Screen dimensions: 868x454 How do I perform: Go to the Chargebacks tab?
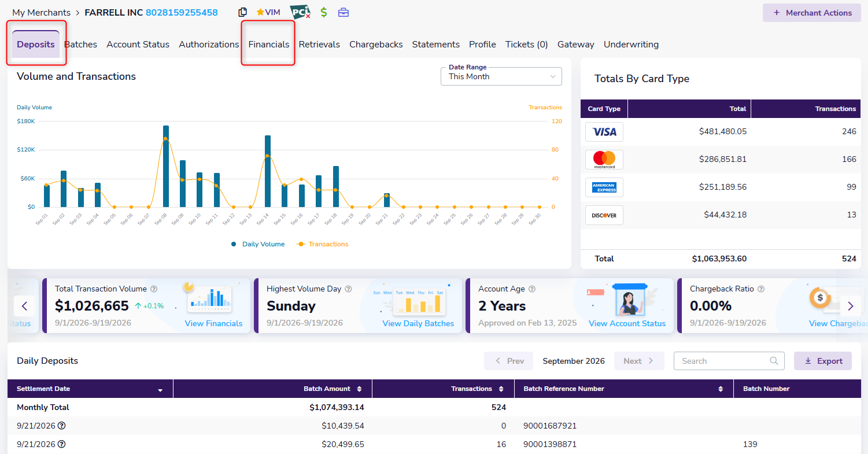click(x=376, y=45)
